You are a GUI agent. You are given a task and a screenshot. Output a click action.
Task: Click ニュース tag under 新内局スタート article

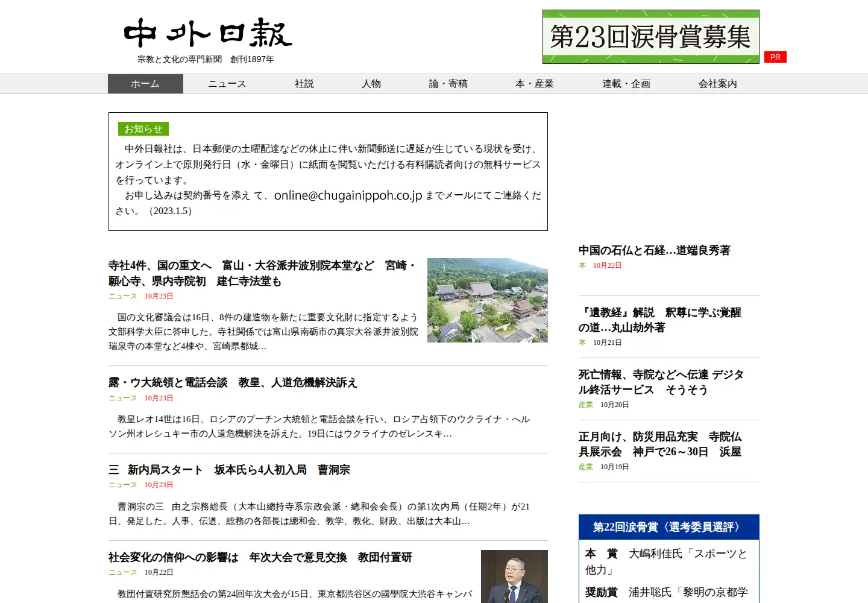pos(123,485)
